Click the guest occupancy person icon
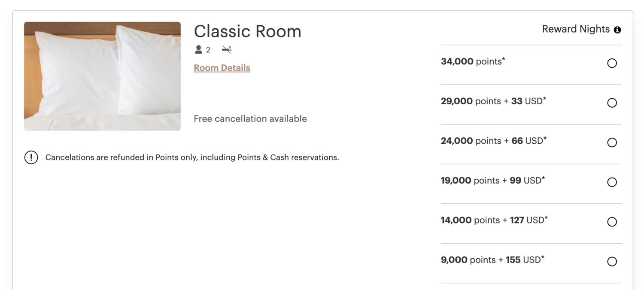The height and width of the screenshot is (290, 644). pyautogui.click(x=198, y=50)
